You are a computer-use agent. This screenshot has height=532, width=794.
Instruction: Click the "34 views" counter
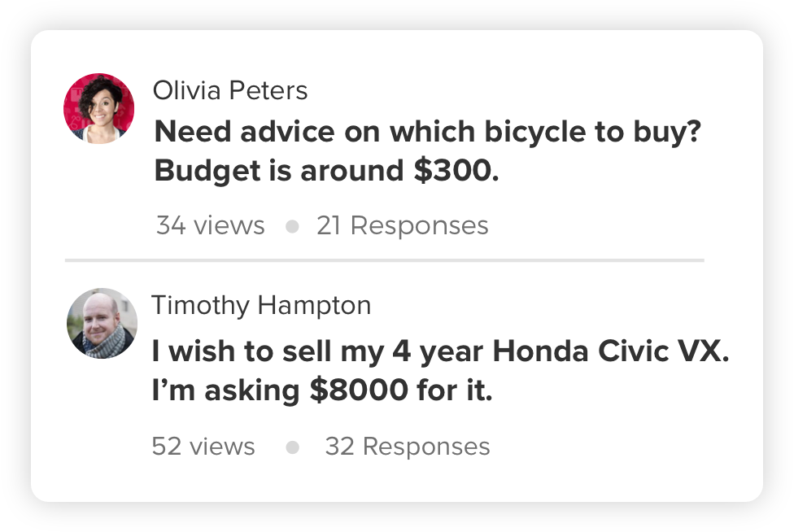click(211, 225)
